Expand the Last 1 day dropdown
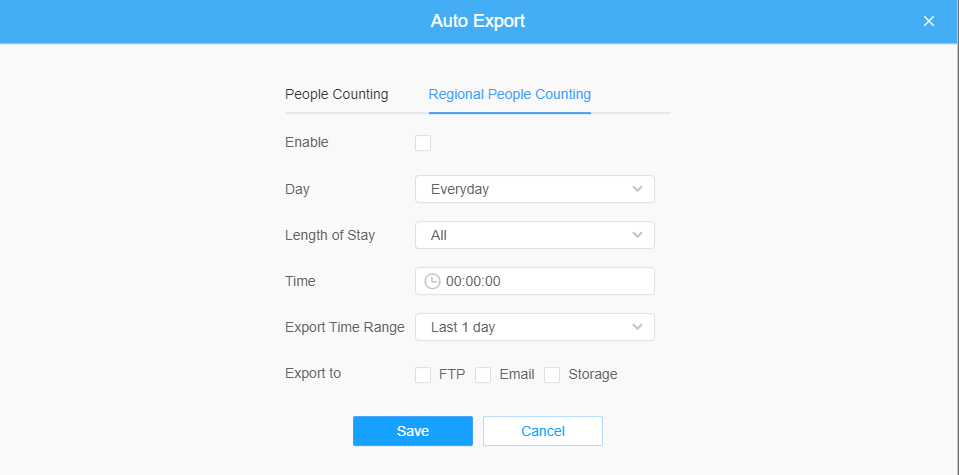 click(x=535, y=327)
